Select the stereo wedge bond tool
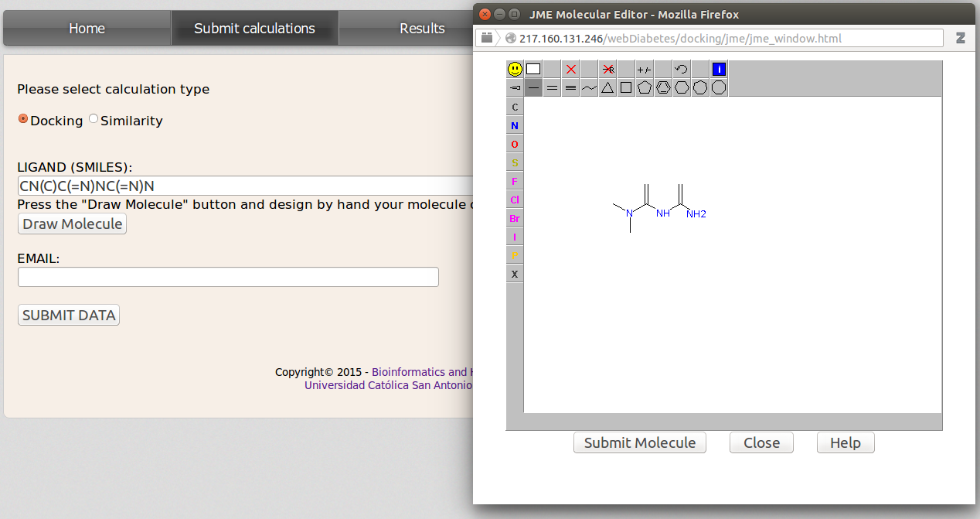This screenshot has height=519, width=980. pyautogui.click(x=515, y=87)
